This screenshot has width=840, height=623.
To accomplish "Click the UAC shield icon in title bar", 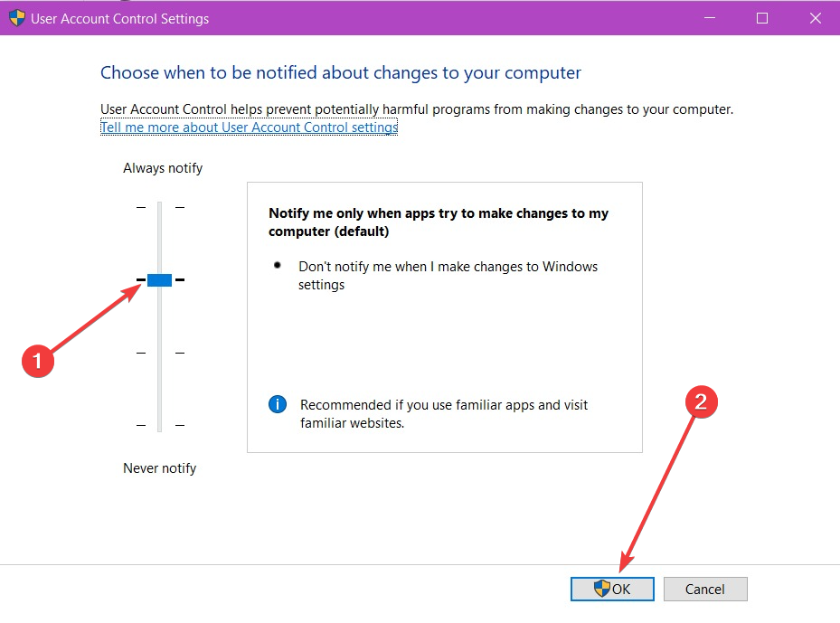I will point(17,18).
